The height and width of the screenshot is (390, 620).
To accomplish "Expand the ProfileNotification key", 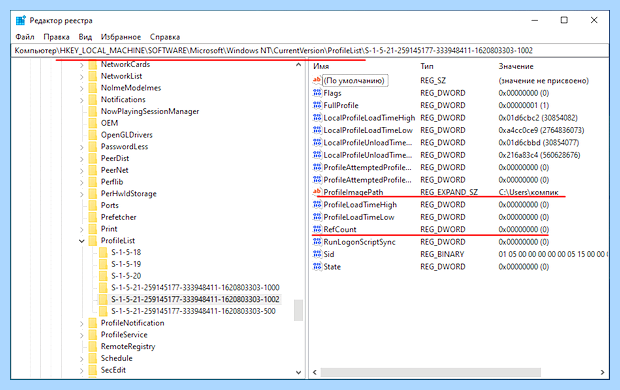I will pos(81,324).
